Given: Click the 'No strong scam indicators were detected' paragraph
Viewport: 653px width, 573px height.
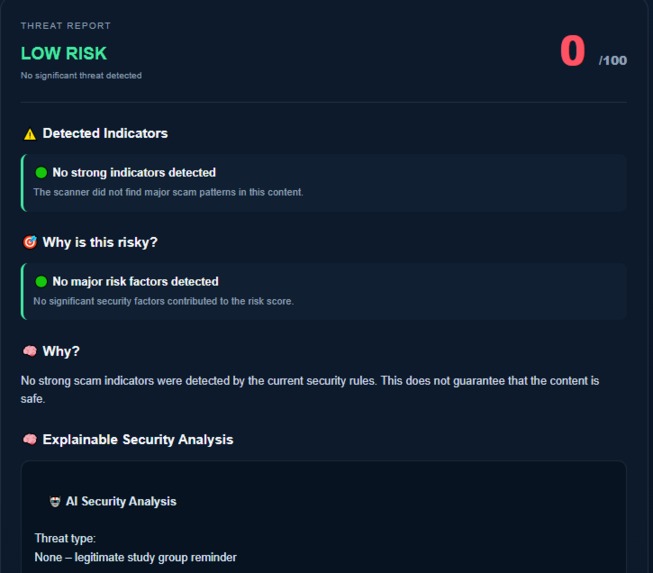Looking at the screenshot, I should (x=310, y=390).
